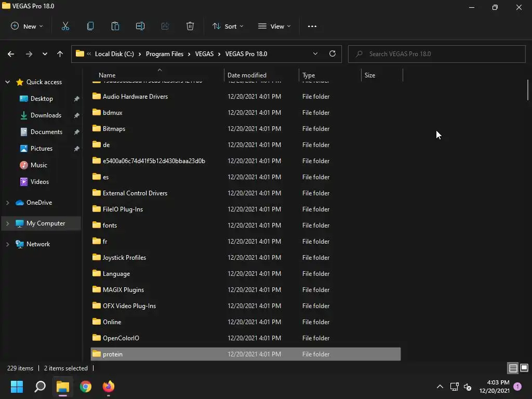Image resolution: width=532 pixels, height=399 pixels.
Task: Show hidden system tray icons
Action: [x=440, y=387]
